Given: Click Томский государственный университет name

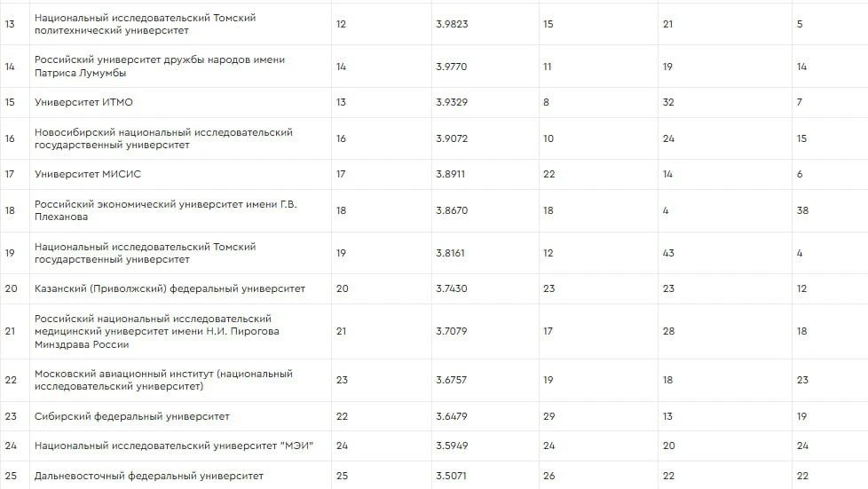Looking at the screenshot, I should 145,254.
